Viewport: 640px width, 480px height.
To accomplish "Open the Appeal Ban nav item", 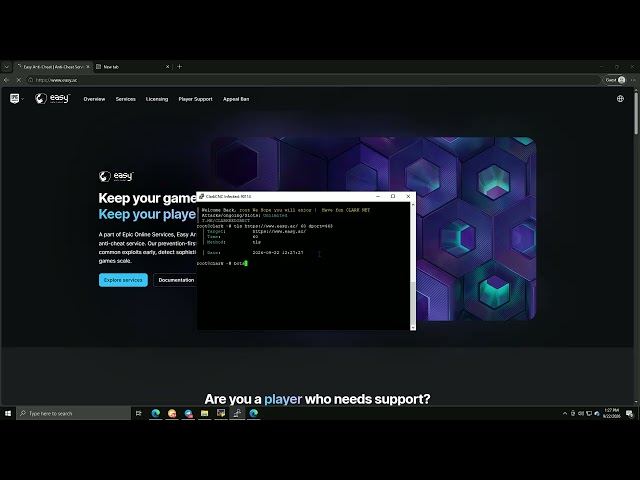I will click(x=236, y=99).
